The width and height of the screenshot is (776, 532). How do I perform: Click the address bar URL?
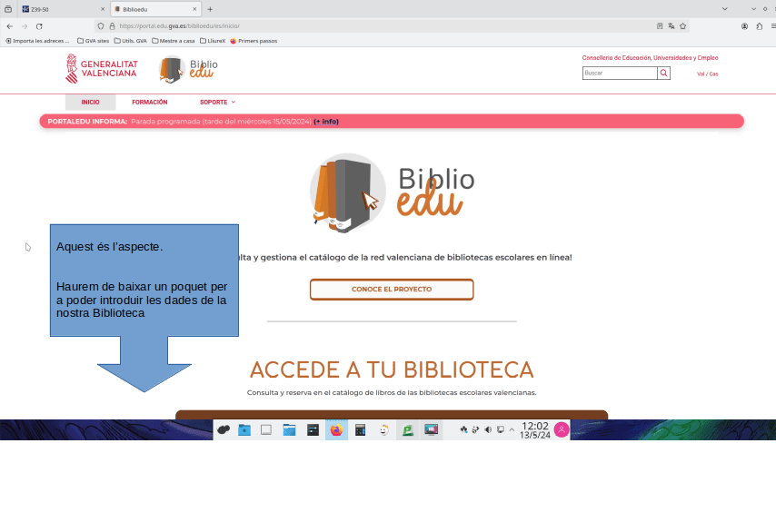pyautogui.click(x=179, y=26)
